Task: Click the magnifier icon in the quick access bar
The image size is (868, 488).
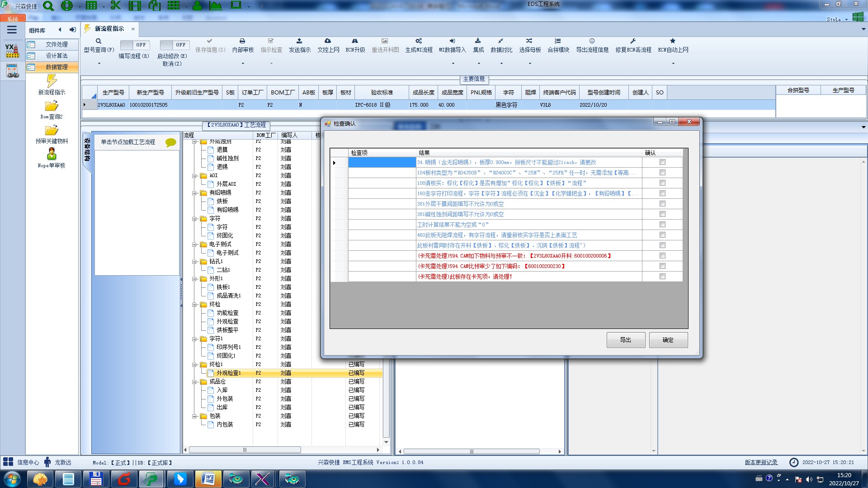Action: tap(48, 6)
